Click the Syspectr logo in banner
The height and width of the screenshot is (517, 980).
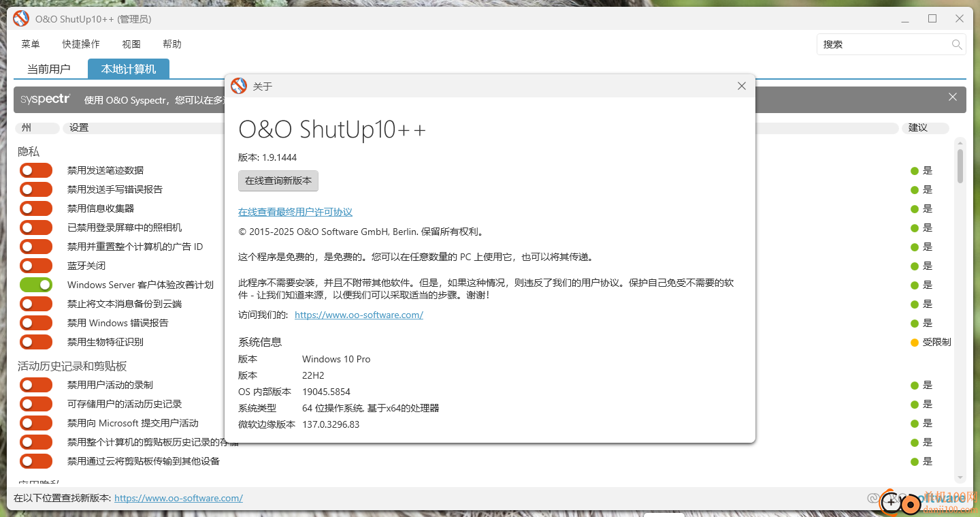46,99
